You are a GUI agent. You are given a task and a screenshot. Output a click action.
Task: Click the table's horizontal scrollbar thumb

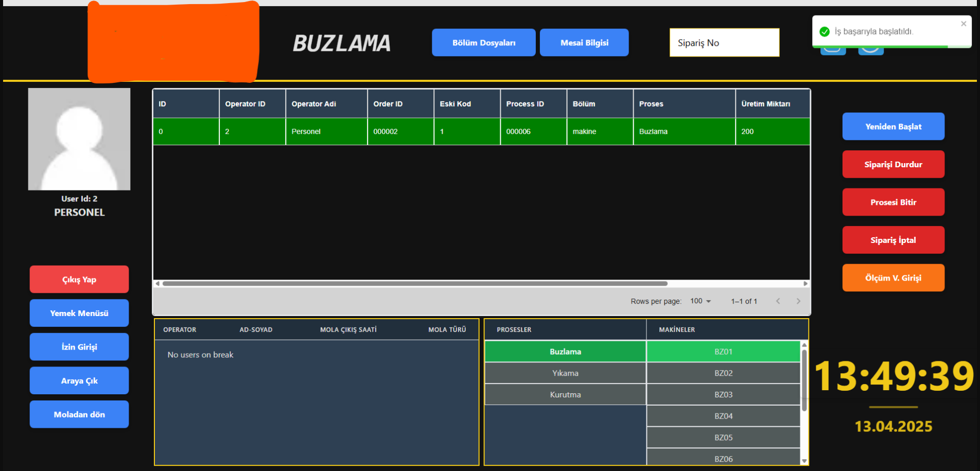(x=415, y=284)
